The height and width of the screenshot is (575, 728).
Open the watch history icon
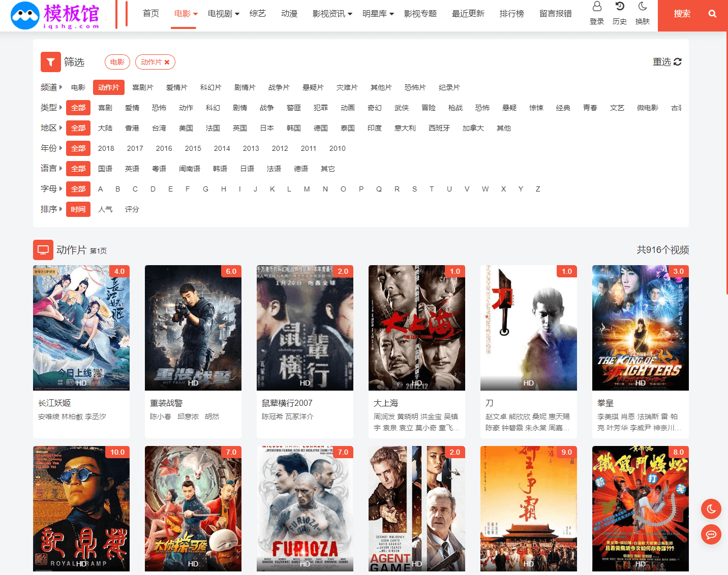point(620,7)
